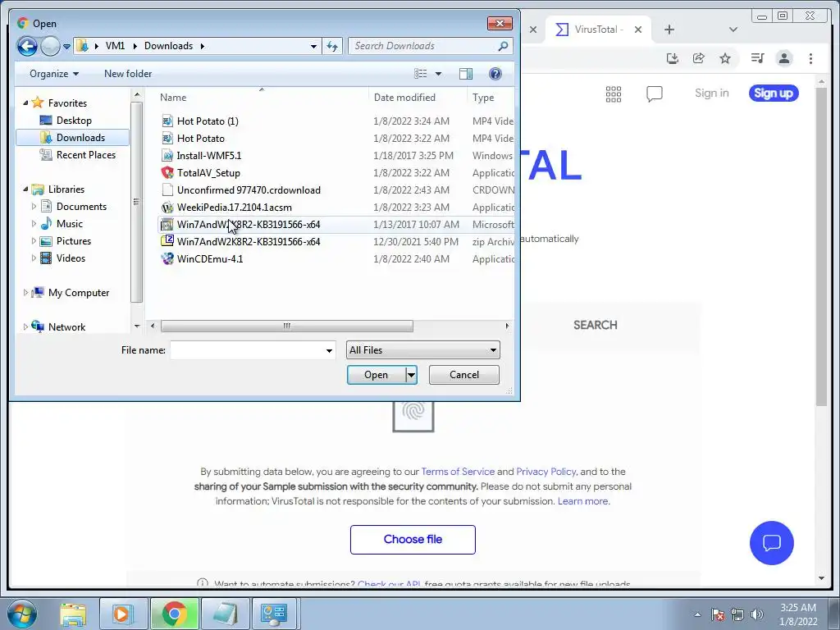Expand the Documents library
840x630 pixels.
[34, 206]
